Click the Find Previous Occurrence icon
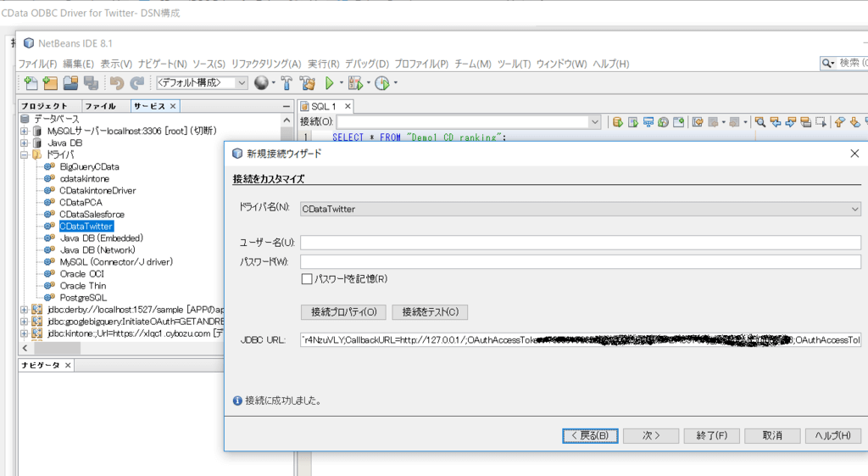Screen dimensions: 868x476 tap(776, 122)
